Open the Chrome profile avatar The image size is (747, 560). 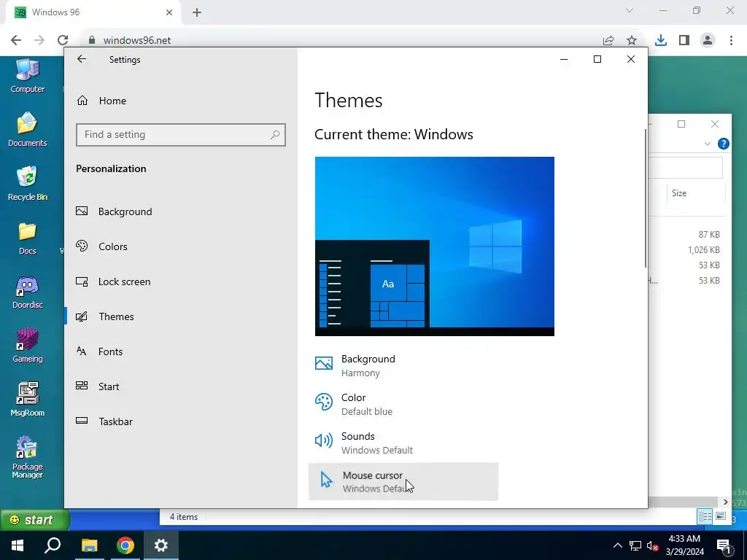708,41
